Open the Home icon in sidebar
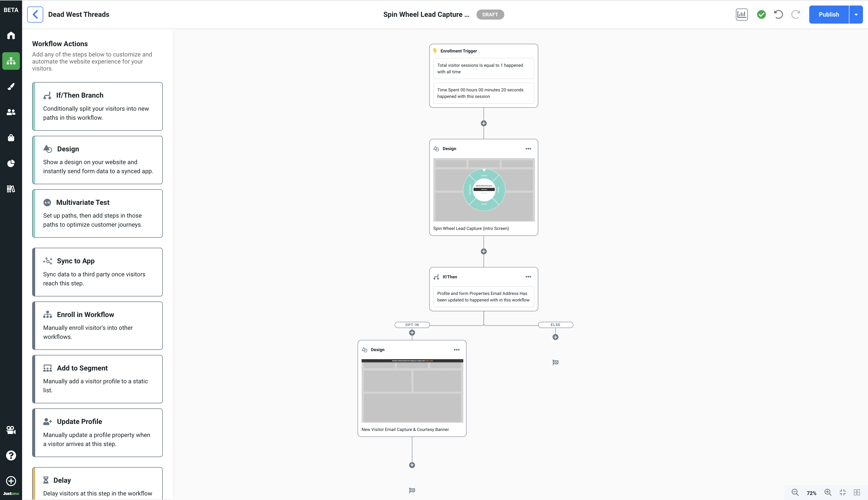This screenshot has height=500, width=868. click(11, 35)
